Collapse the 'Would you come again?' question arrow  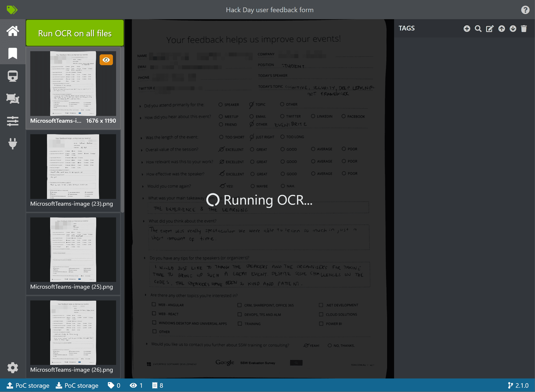[143, 186]
